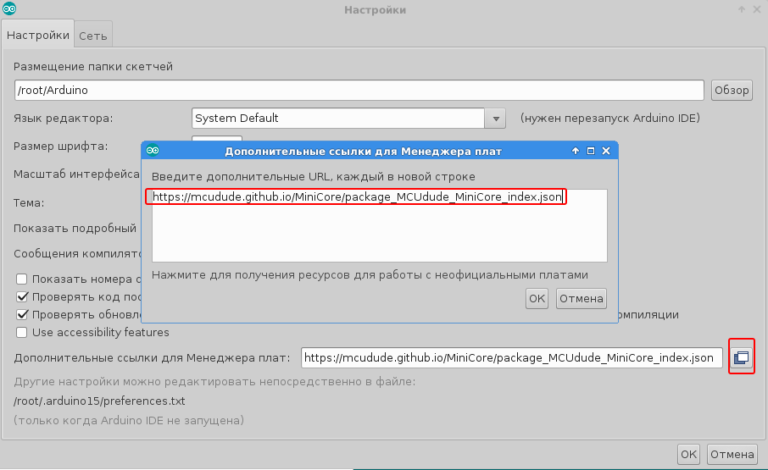
Task: Close the Настройки window
Action: click(756, 10)
